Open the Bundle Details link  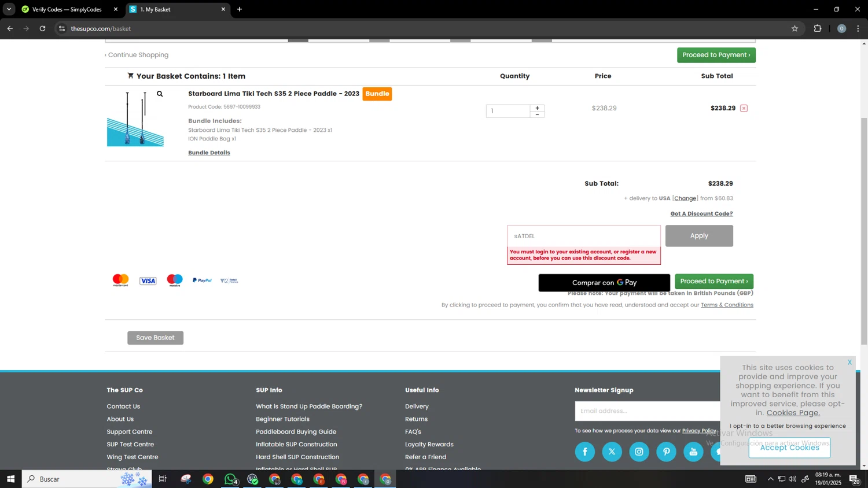pos(209,153)
